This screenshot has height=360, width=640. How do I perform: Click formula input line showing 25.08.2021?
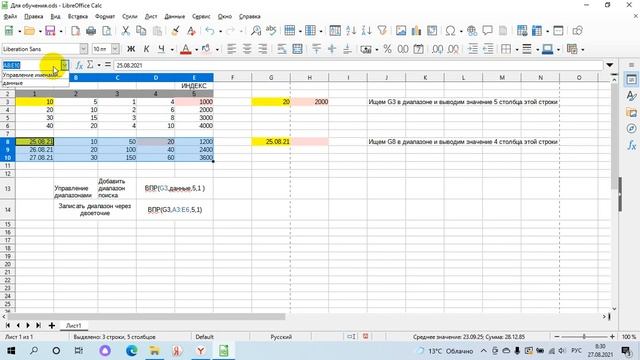pyautogui.click(x=358, y=65)
